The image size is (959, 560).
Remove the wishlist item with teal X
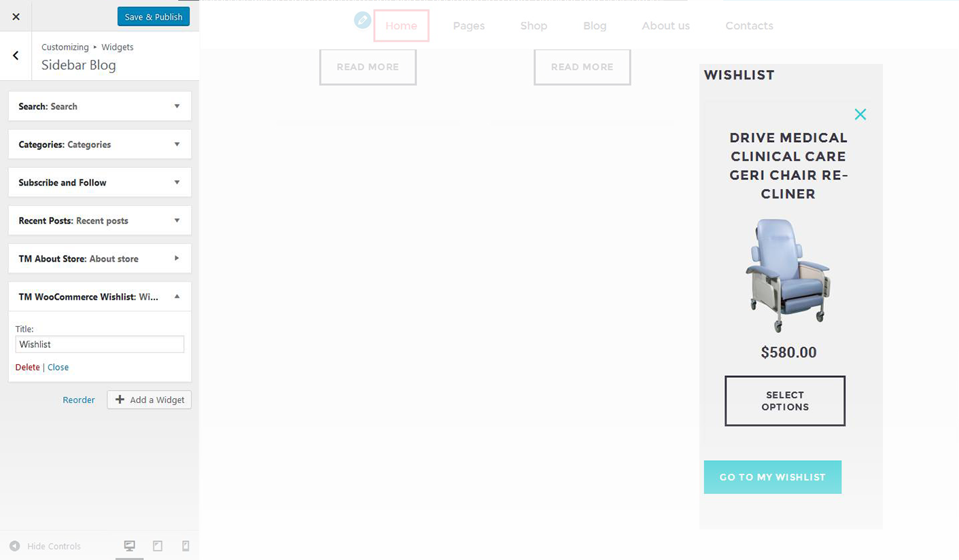point(860,114)
